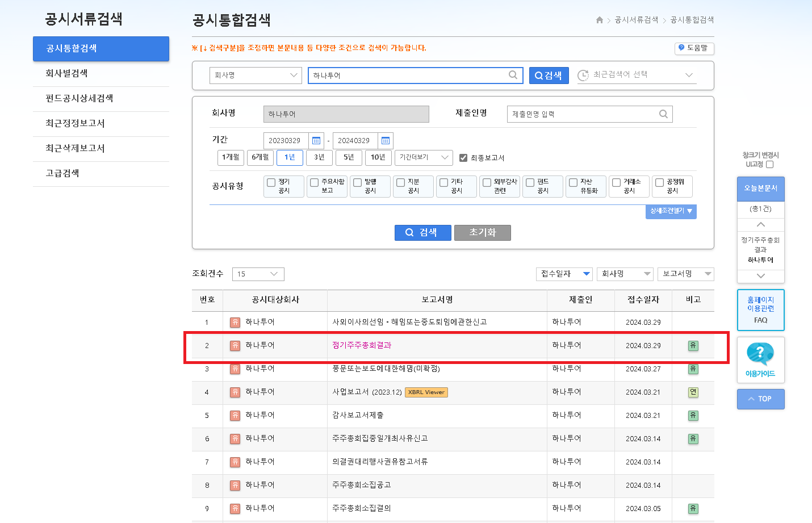Click the 검색 button below the filters
The width and height of the screenshot is (812, 523).
pos(423,233)
